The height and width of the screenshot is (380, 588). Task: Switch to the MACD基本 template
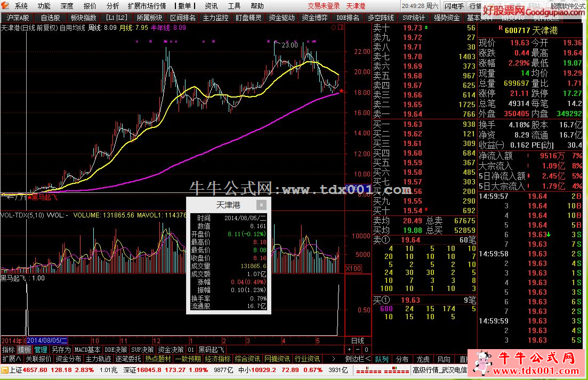pyautogui.click(x=87, y=350)
